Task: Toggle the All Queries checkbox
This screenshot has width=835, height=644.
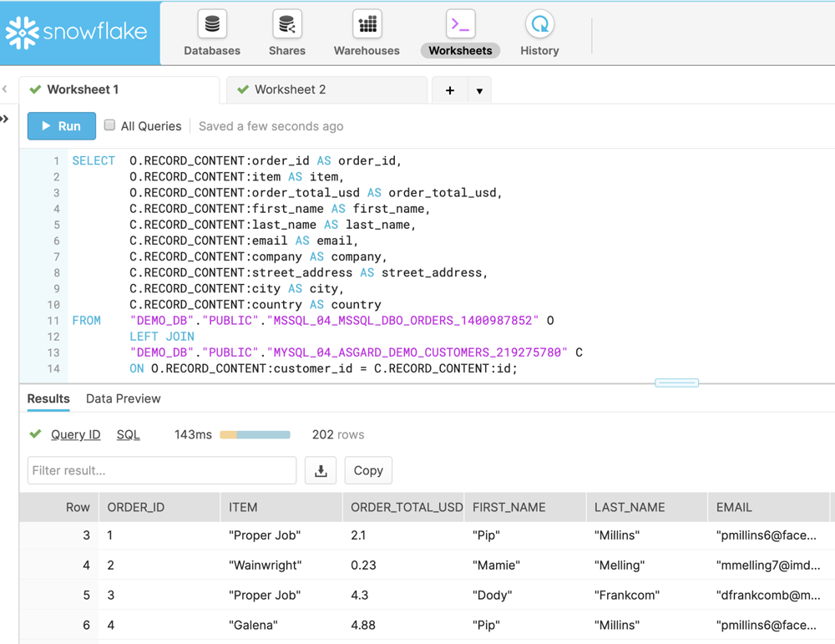Action: (109, 125)
